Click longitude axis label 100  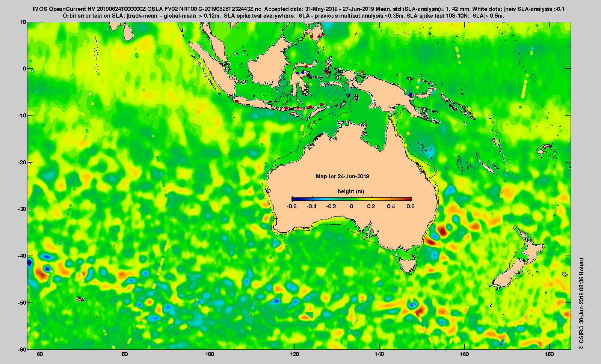click(x=210, y=354)
